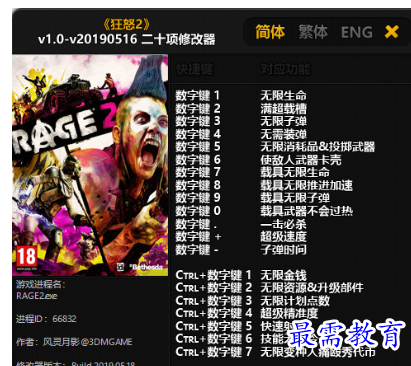The height and width of the screenshot is (366, 411).
Task: Select the 满超载槽 option
Action: pos(283,108)
